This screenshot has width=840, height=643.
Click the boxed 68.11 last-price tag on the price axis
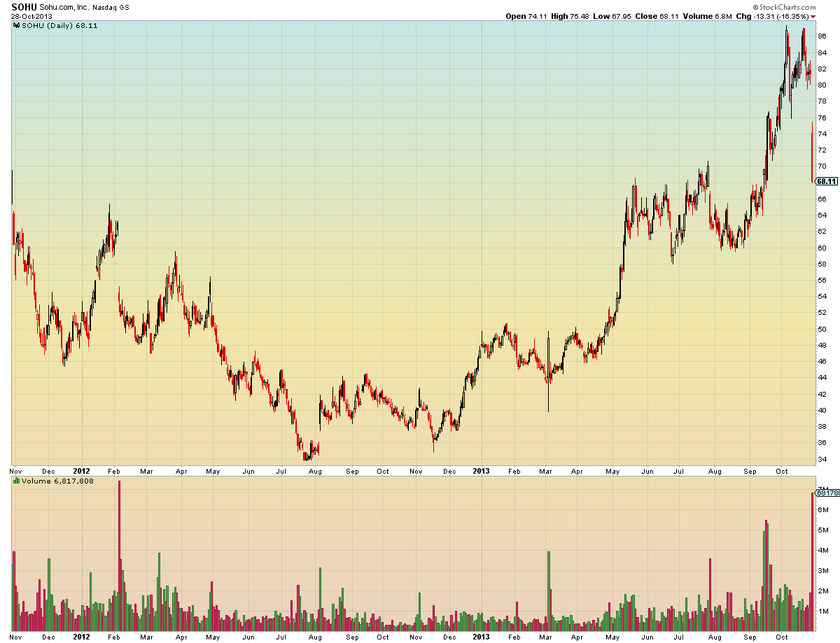(827, 181)
